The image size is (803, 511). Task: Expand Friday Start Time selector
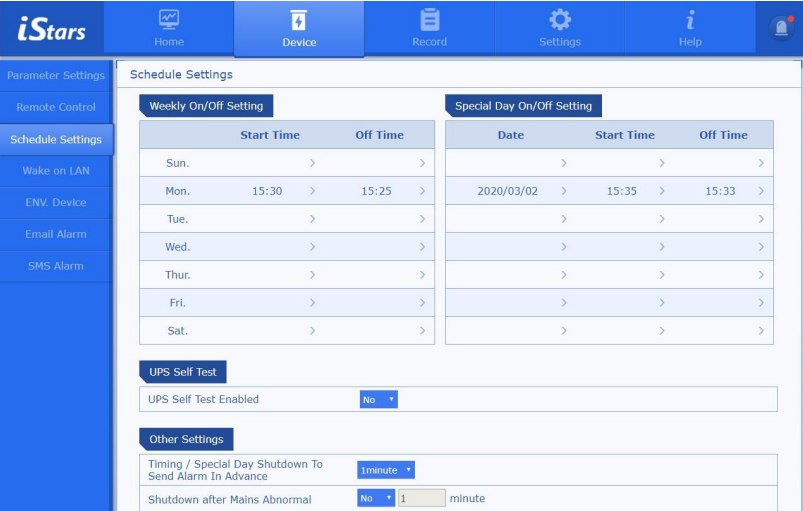pos(312,303)
